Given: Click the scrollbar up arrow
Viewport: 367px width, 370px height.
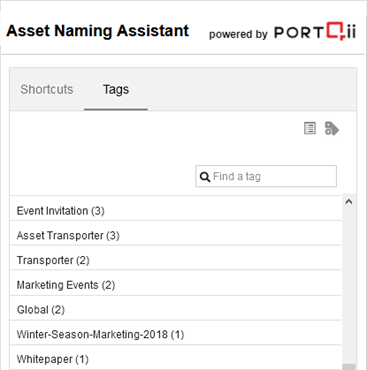Looking at the screenshot, I should [x=349, y=202].
